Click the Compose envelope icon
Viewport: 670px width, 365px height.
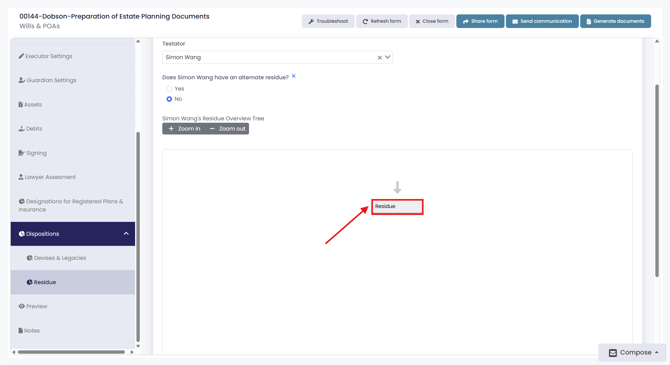click(613, 353)
